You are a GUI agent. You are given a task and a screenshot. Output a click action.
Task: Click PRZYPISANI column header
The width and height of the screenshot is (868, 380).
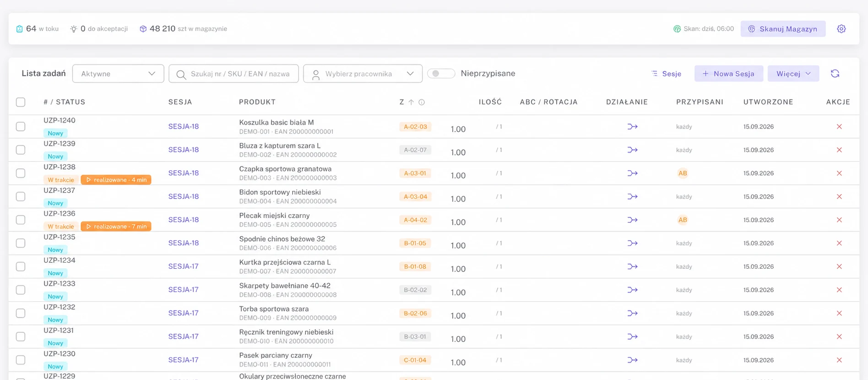(x=700, y=102)
